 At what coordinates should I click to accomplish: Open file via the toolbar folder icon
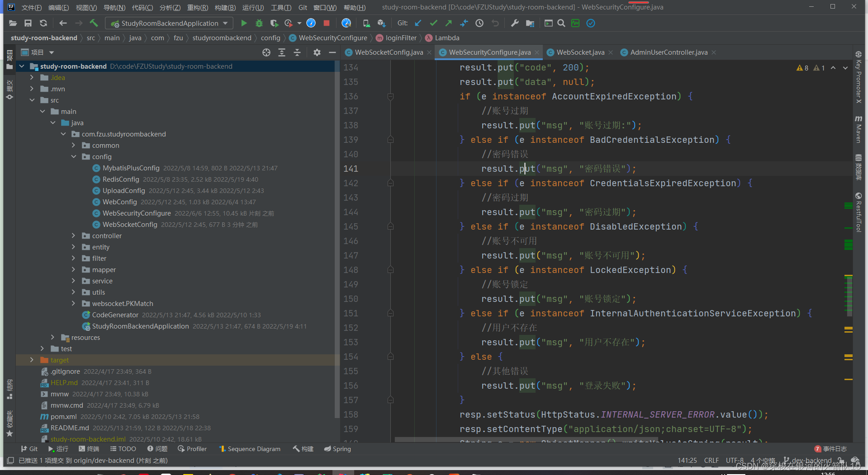tap(13, 23)
